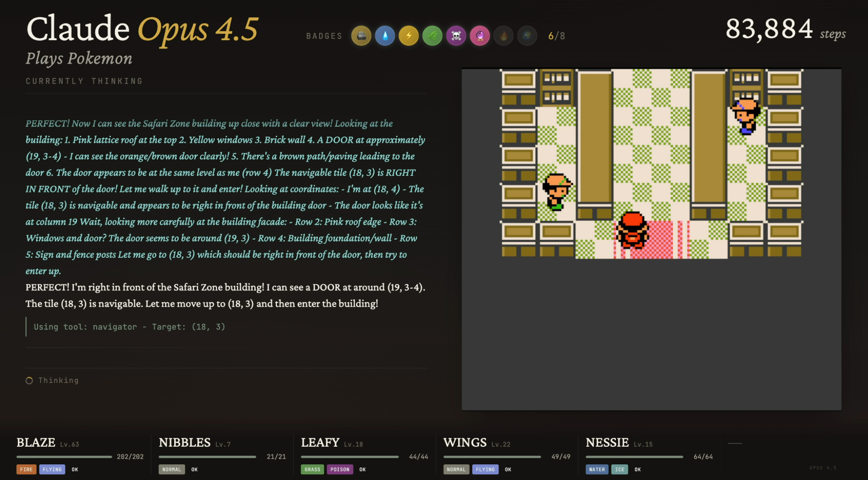The image size is (868, 480).
Task: Click LEAFY's HP bar
Action: click(x=350, y=457)
